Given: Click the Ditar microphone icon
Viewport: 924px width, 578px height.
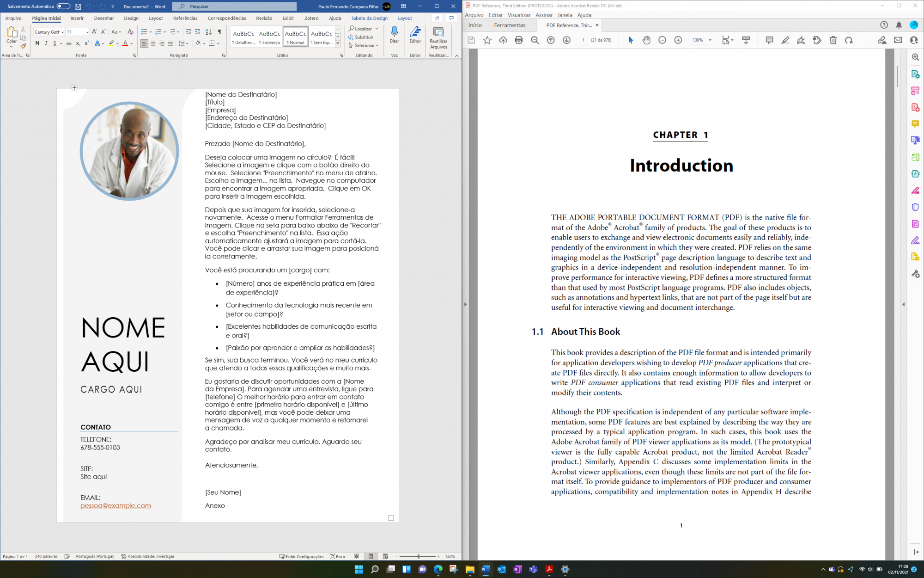Looking at the screenshot, I should coord(394,32).
